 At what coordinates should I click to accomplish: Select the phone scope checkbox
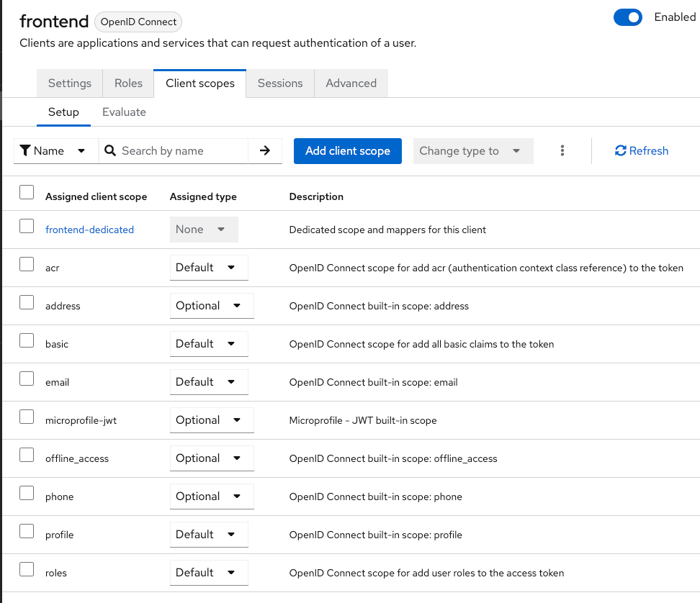pyautogui.click(x=27, y=493)
